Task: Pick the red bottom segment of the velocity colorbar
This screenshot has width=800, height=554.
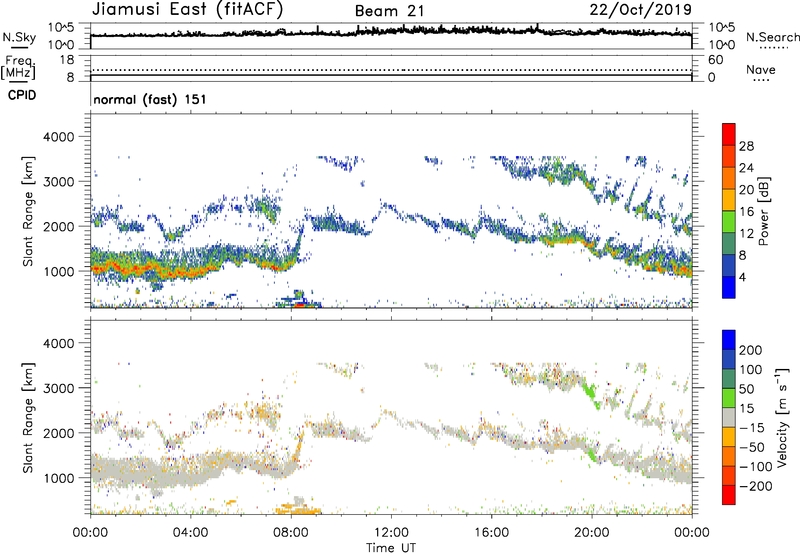Action: 729,495
